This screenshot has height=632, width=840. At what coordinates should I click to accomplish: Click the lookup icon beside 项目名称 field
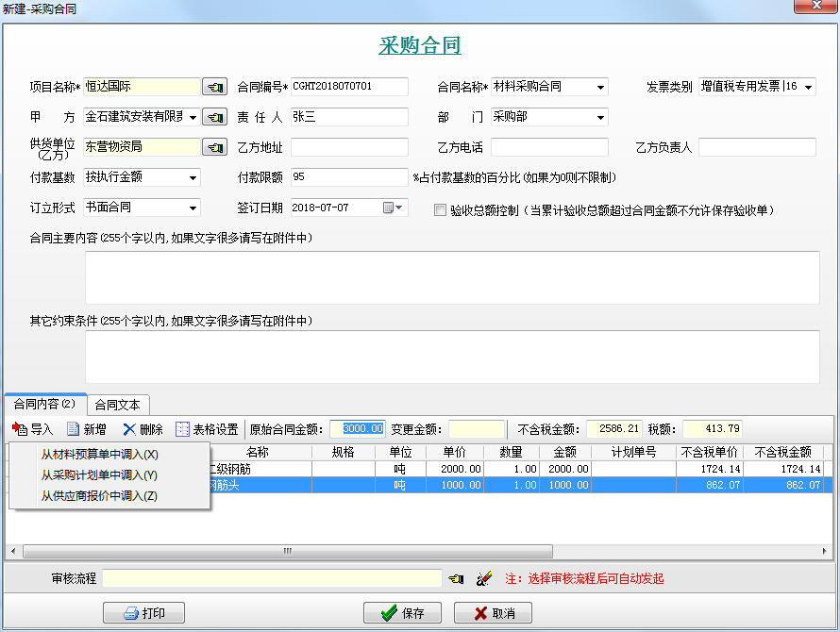pyautogui.click(x=215, y=87)
